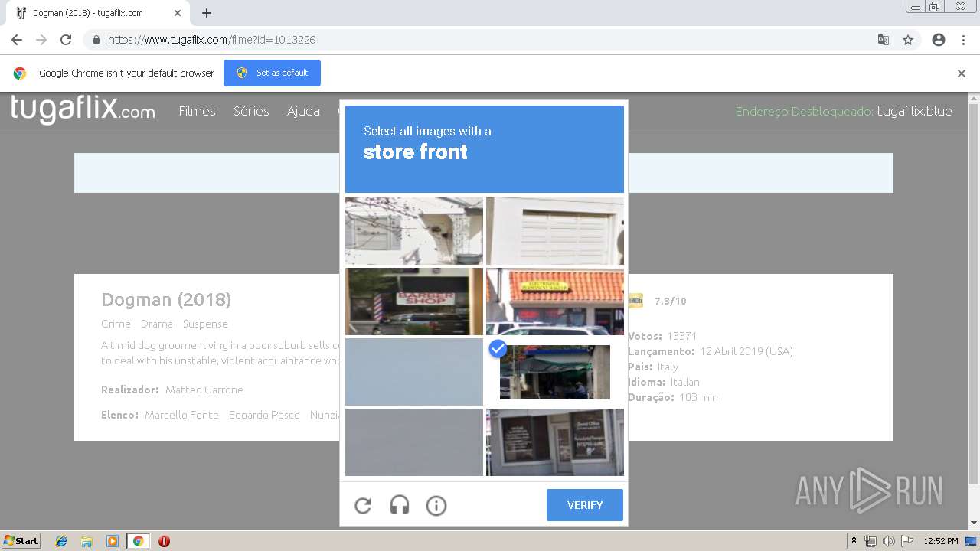Click the 7.3/10 rating text
The image size is (980, 551).
click(671, 301)
